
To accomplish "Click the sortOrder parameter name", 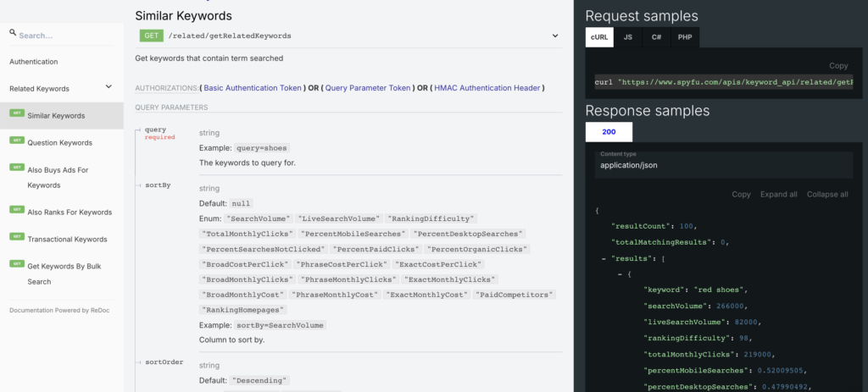I will click(164, 362).
